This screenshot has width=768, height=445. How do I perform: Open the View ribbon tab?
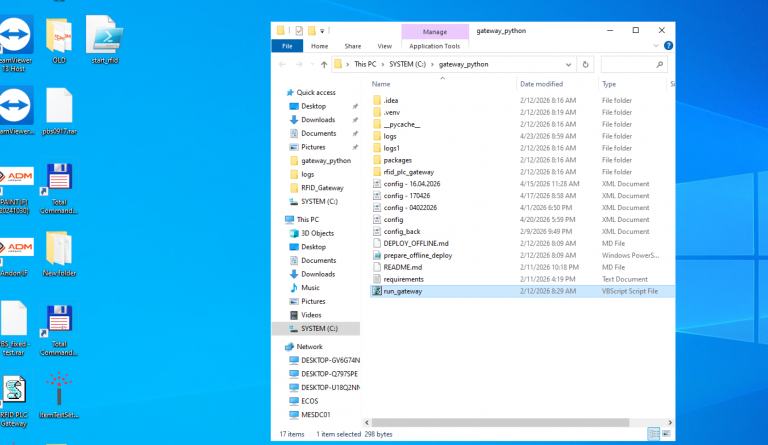[x=384, y=46]
